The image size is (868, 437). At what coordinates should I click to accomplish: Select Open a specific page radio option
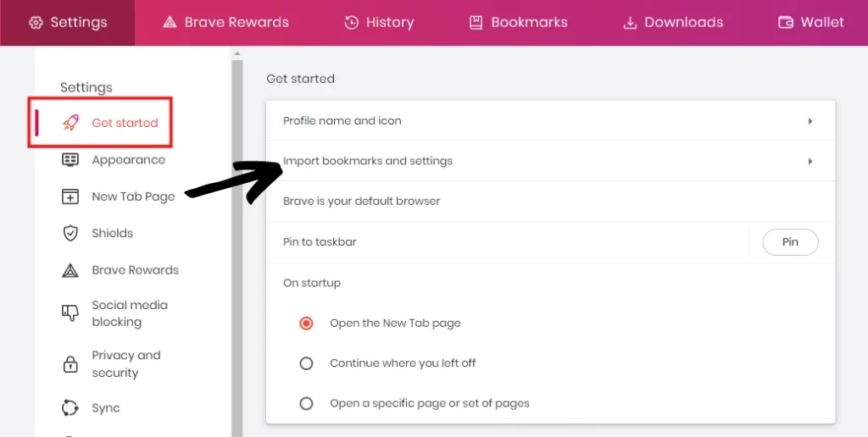(306, 403)
